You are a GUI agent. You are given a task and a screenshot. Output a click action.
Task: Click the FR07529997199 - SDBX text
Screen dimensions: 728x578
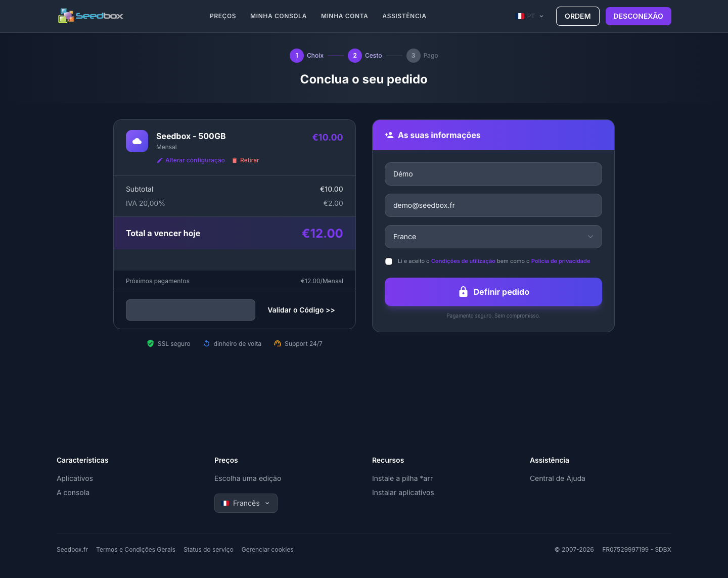pos(637,550)
